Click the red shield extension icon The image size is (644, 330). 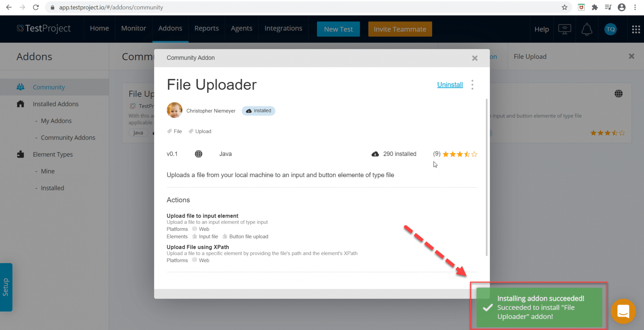[581, 7]
